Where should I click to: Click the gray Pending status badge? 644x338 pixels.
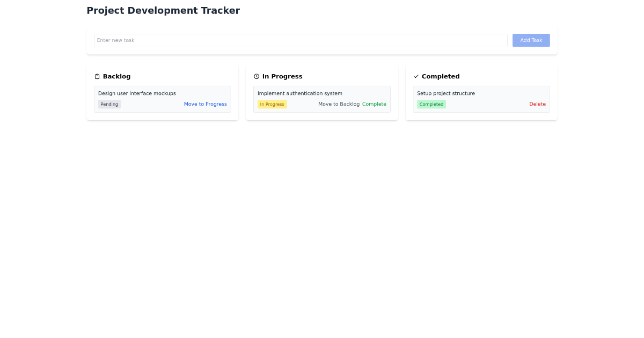[x=109, y=104]
